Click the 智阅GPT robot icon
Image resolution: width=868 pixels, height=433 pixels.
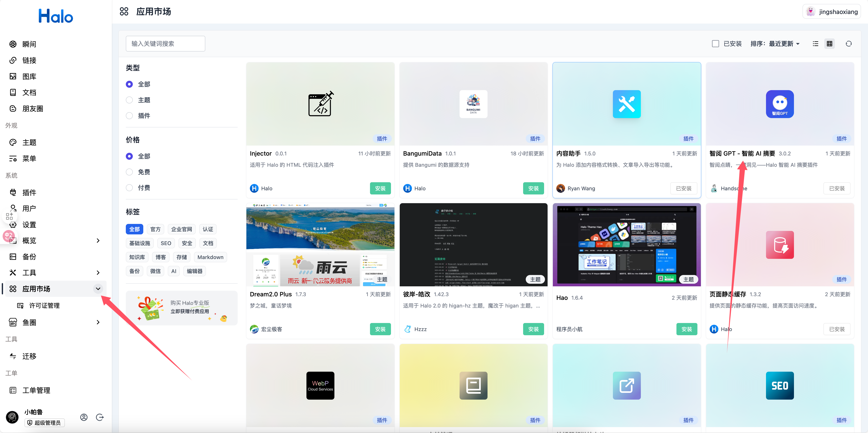tap(780, 104)
